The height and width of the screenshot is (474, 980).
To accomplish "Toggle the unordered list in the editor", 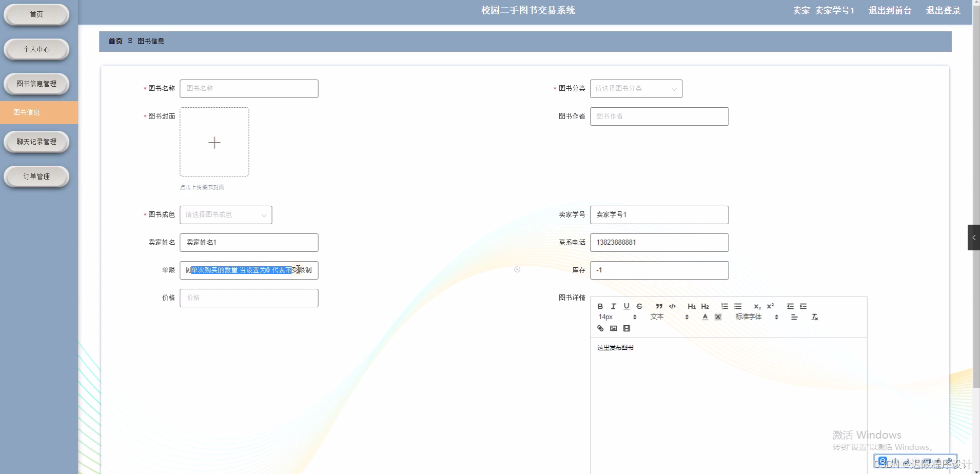I will coord(738,306).
